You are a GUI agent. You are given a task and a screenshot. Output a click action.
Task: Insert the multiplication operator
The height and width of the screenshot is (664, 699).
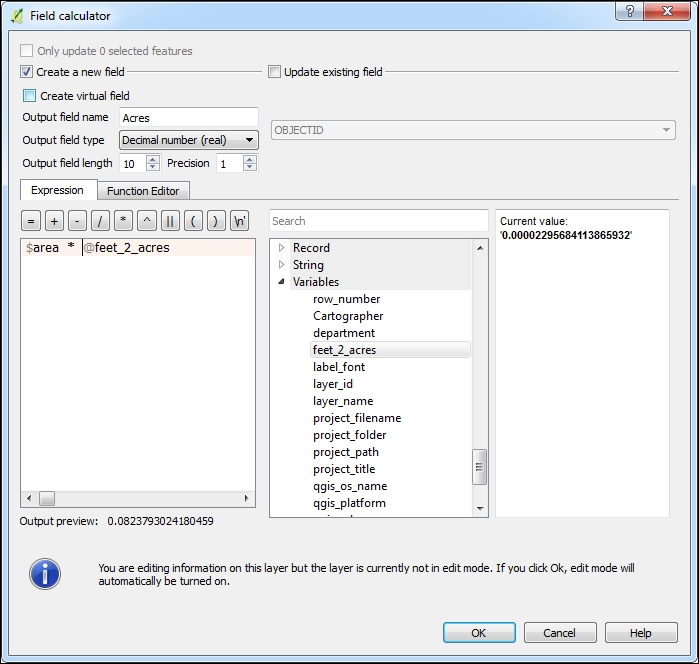pyautogui.click(x=124, y=221)
